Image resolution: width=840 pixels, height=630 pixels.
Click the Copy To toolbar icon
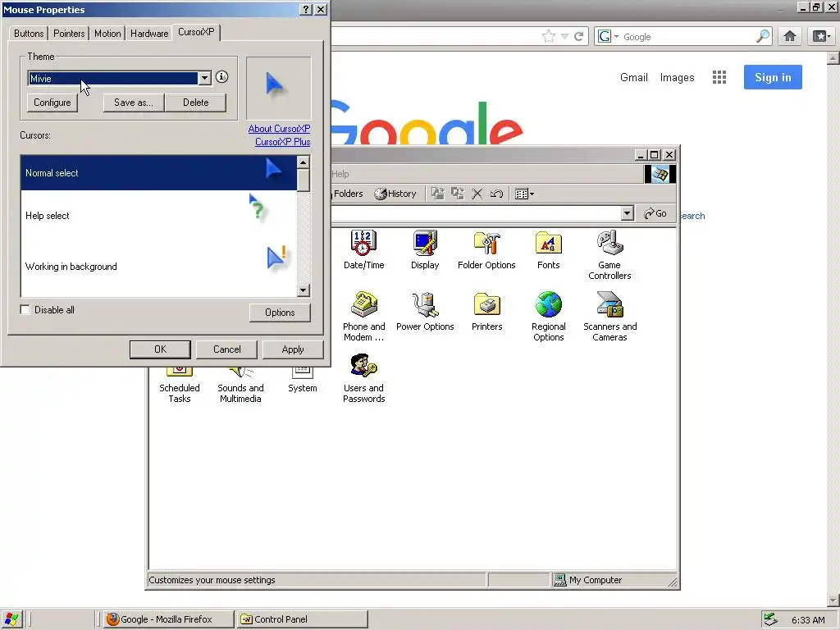point(458,194)
